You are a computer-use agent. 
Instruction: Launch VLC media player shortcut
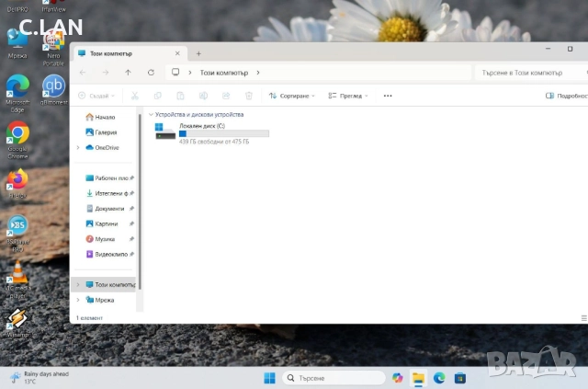coord(17,274)
